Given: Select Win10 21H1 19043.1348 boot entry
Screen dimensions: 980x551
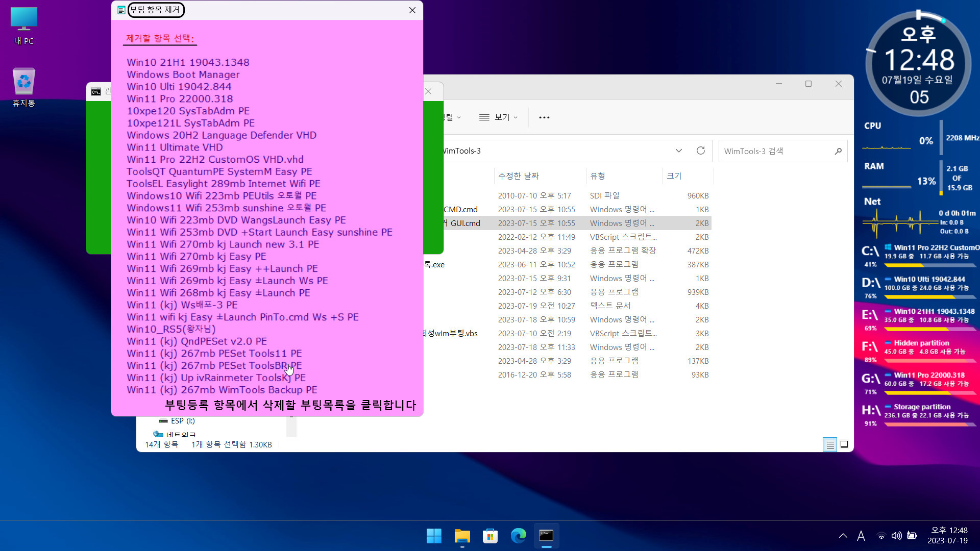Looking at the screenshot, I should [188, 62].
